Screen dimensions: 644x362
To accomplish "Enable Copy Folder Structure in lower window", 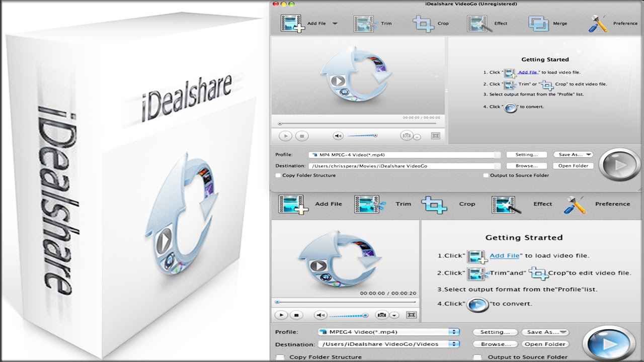I will coord(280,357).
